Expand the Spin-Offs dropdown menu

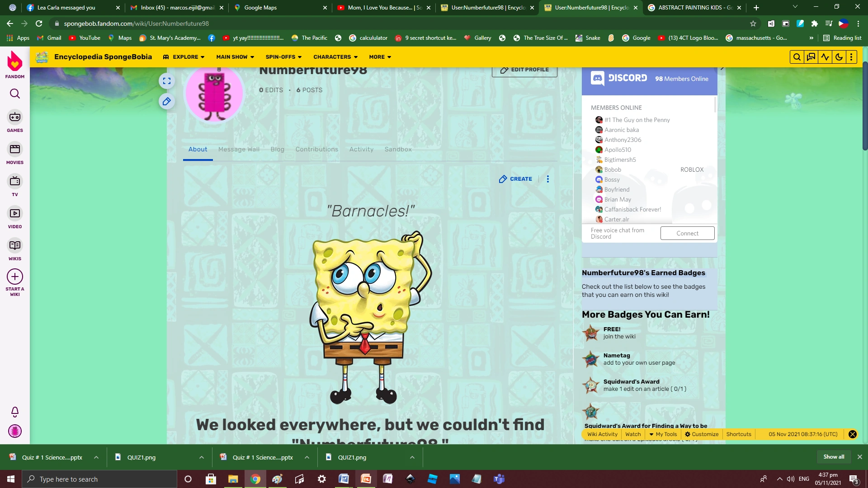point(283,57)
